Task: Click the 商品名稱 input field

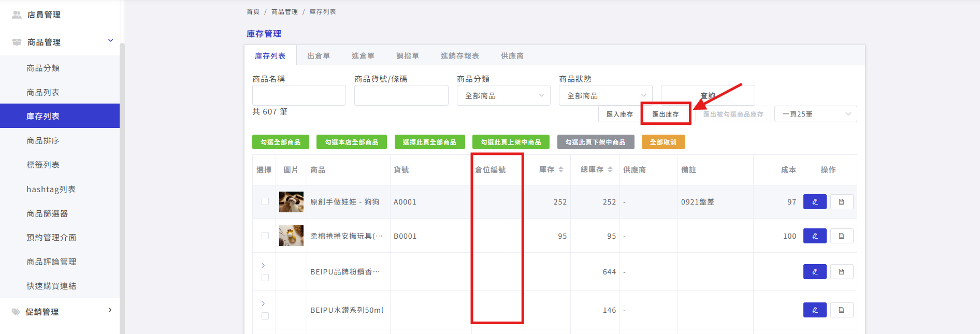Action: (x=299, y=95)
